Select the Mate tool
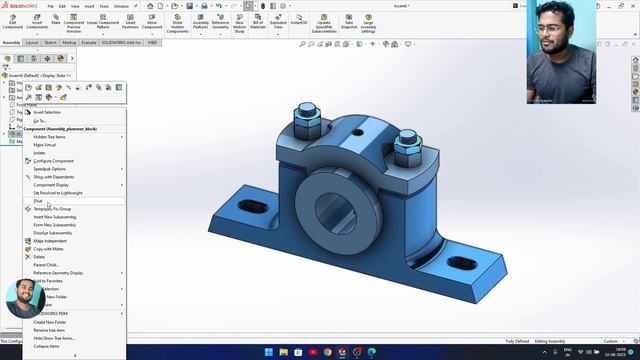Image resolution: width=640 pixels, height=360 pixels. (x=56, y=20)
